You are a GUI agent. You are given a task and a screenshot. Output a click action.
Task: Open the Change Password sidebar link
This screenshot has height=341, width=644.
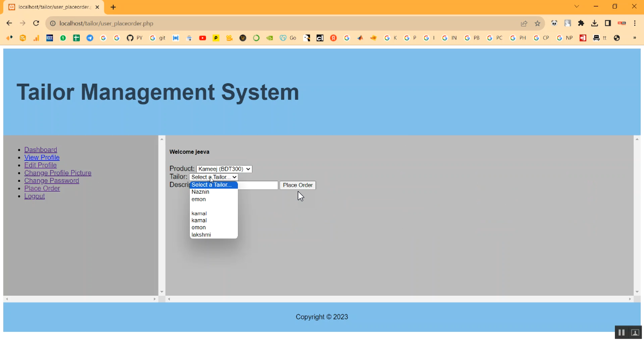[x=52, y=181]
